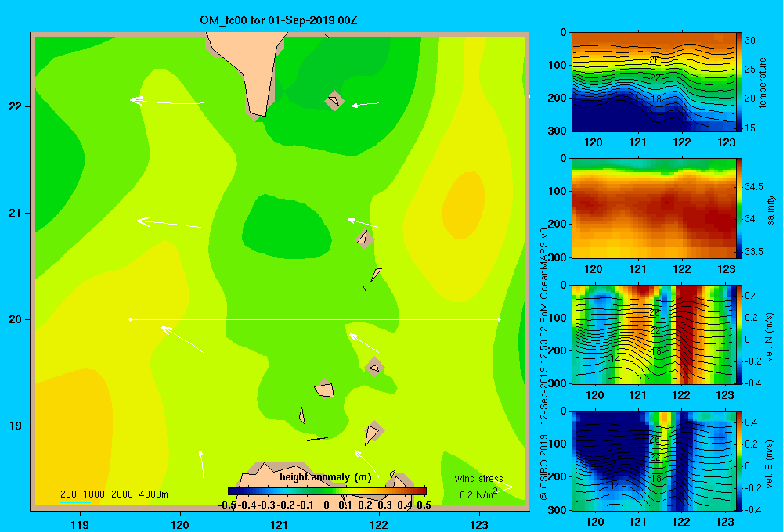Click longitude 120 under temperature plot
Image resolution: width=783 pixels, height=532 pixels.
[594, 142]
